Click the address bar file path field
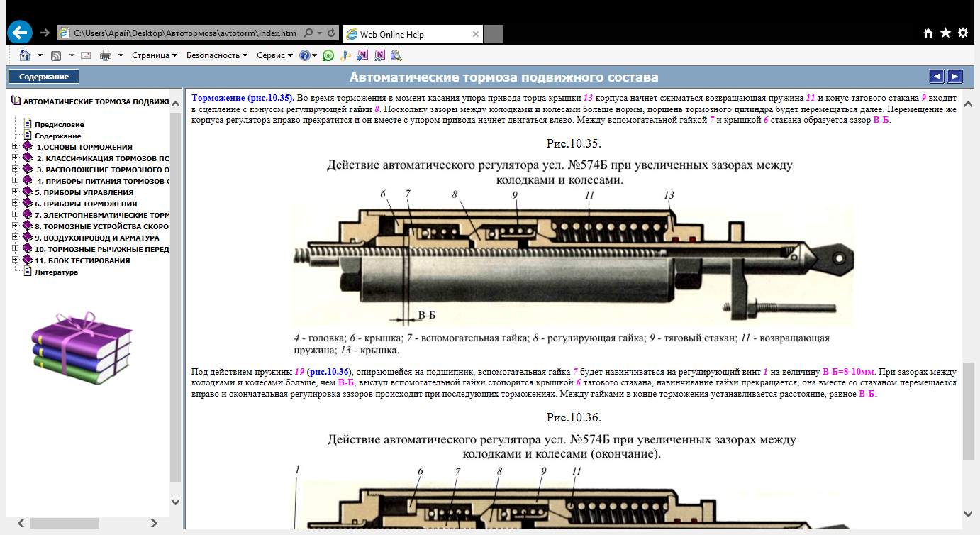 184,33
